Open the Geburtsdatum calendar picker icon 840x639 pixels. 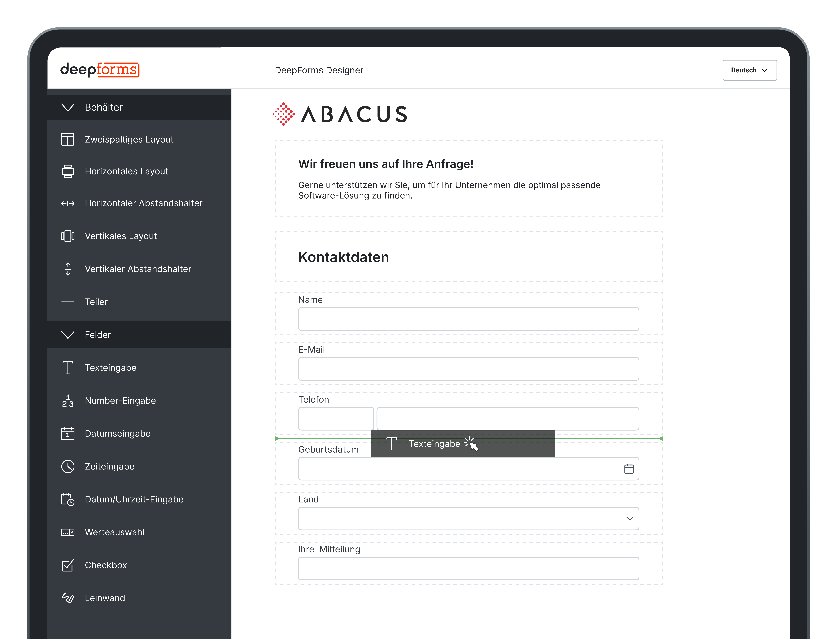point(629,469)
